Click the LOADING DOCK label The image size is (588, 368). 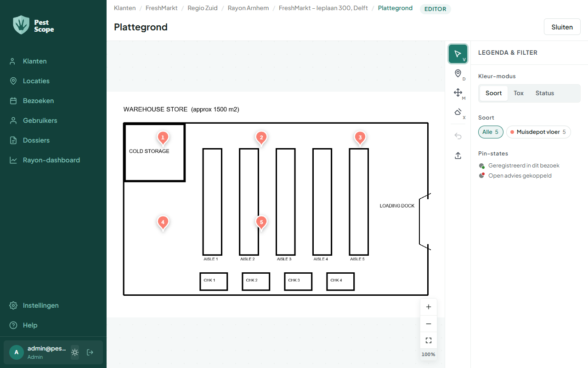(397, 206)
